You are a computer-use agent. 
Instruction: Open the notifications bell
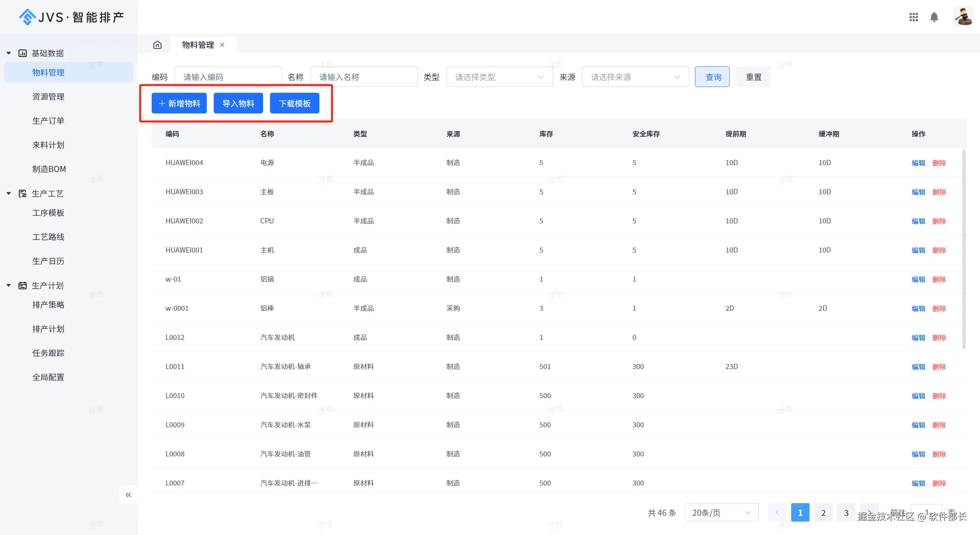[x=934, y=17]
